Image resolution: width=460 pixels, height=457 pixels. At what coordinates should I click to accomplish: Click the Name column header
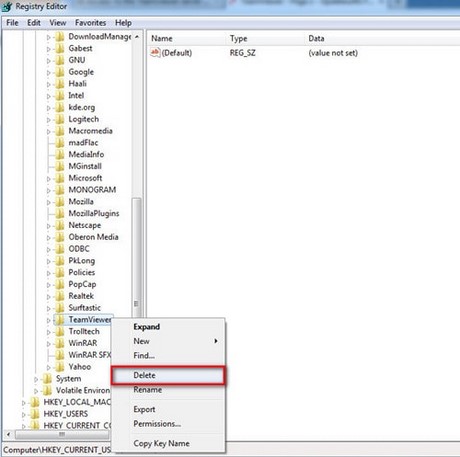[x=187, y=38]
